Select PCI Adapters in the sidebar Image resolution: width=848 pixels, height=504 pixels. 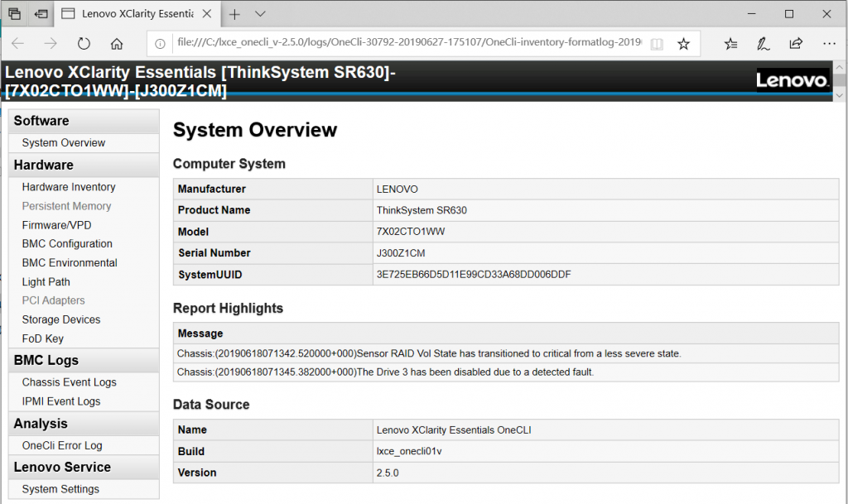click(x=53, y=300)
